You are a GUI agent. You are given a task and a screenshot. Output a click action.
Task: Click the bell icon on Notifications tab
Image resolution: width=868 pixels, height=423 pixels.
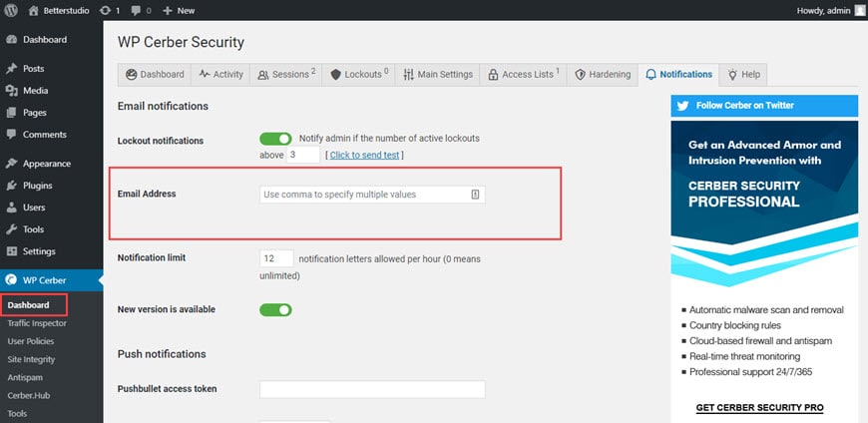[x=651, y=74]
